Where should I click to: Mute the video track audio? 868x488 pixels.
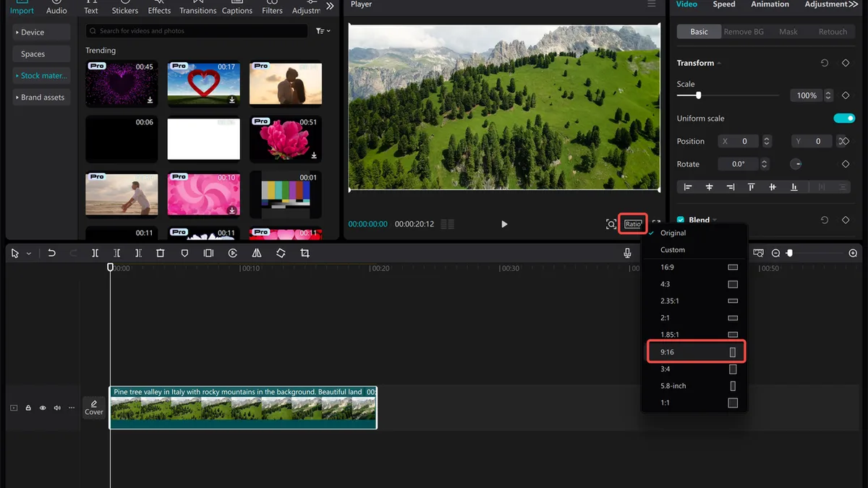point(57,408)
